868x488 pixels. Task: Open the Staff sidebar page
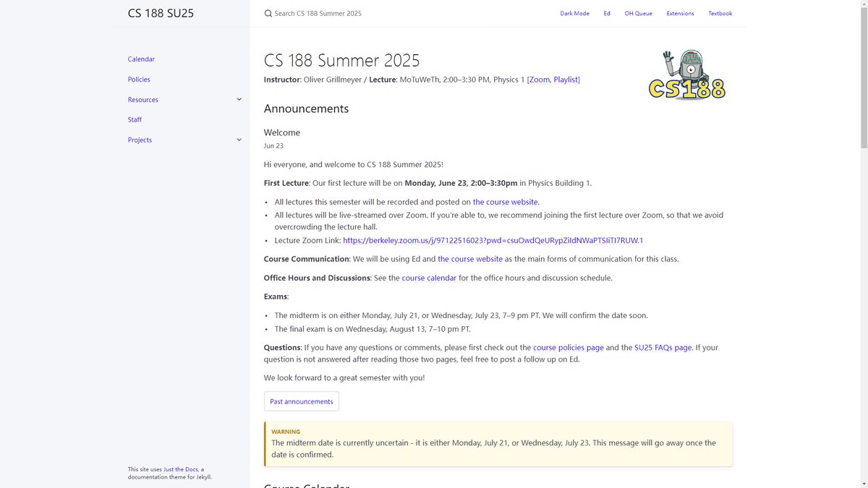(135, 120)
